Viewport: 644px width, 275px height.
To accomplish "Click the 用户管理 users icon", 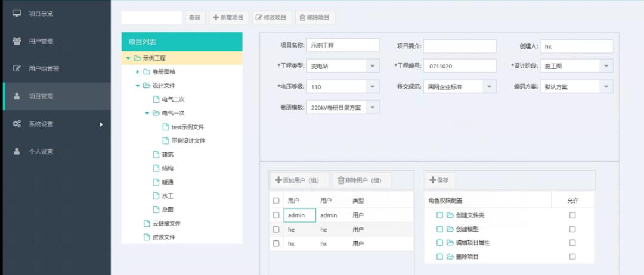I will click(17, 41).
